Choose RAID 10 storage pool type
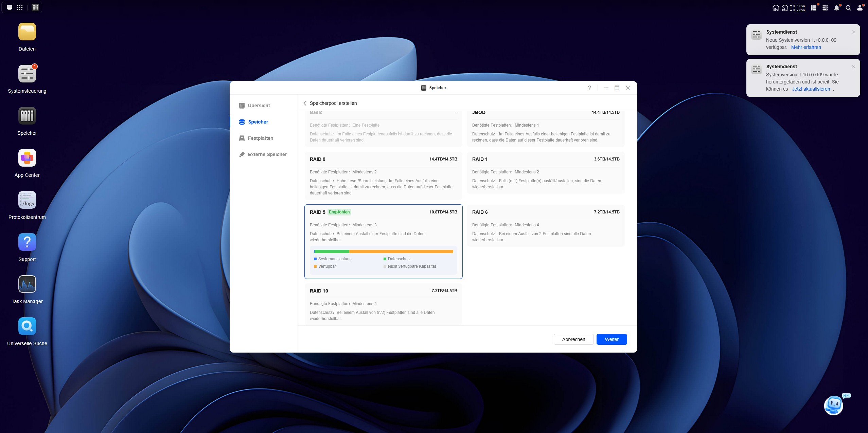The width and height of the screenshot is (868, 433). pyautogui.click(x=383, y=304)
